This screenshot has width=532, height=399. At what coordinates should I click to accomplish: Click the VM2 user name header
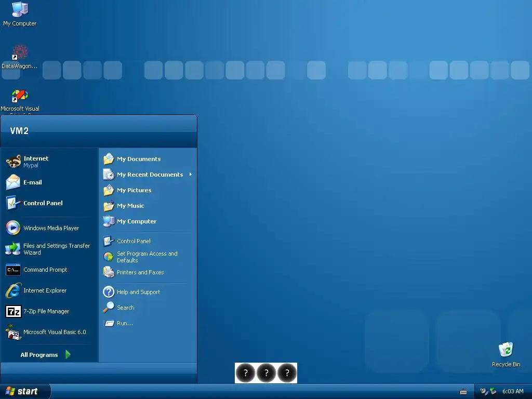(x=19, y=130)
